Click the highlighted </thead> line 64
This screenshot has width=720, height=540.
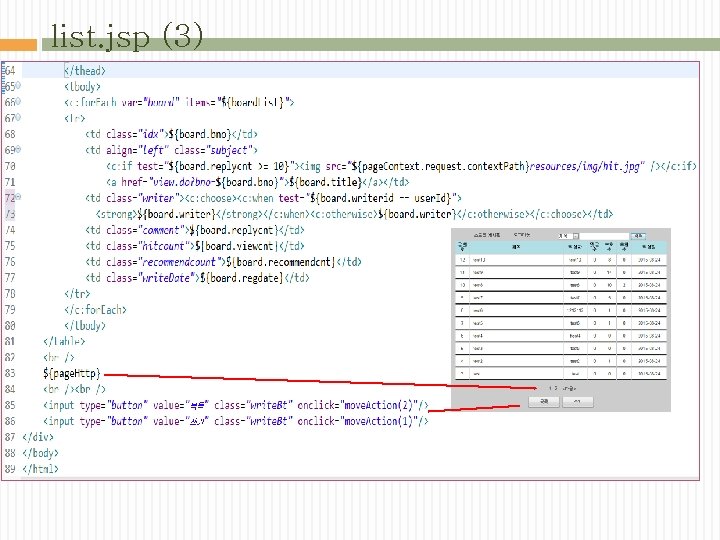click(x=360, y=71)
